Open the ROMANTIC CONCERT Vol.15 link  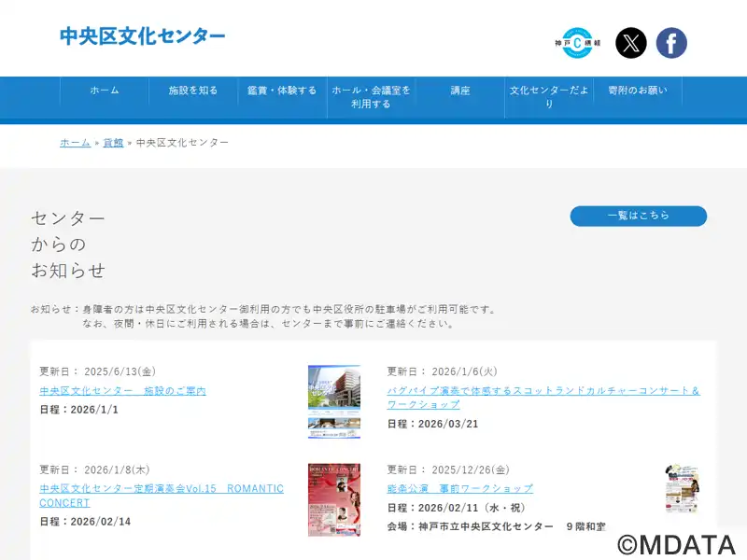pos(161,496)
